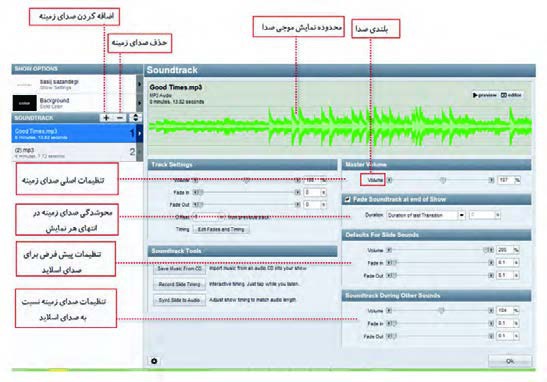Click Soundtrack During Other Sounds Volume value field
The height and width of the screenshot is (382, 547).
pos(504,310)
